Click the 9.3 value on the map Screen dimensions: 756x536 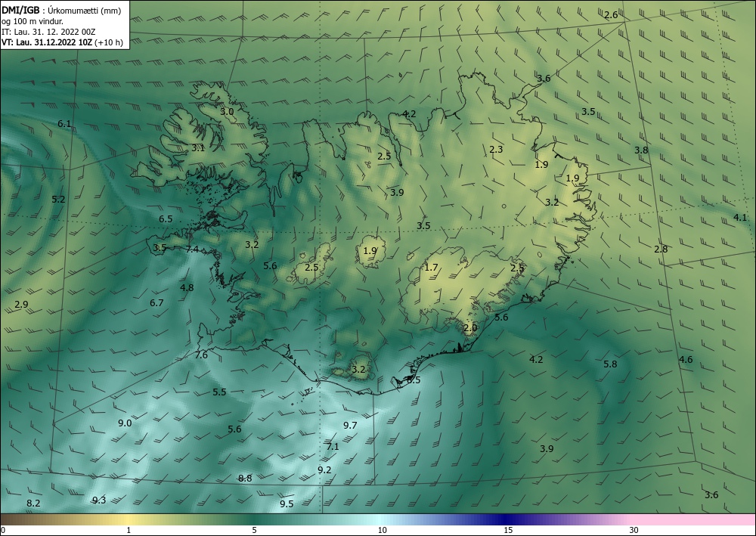(x=99, y=500)
